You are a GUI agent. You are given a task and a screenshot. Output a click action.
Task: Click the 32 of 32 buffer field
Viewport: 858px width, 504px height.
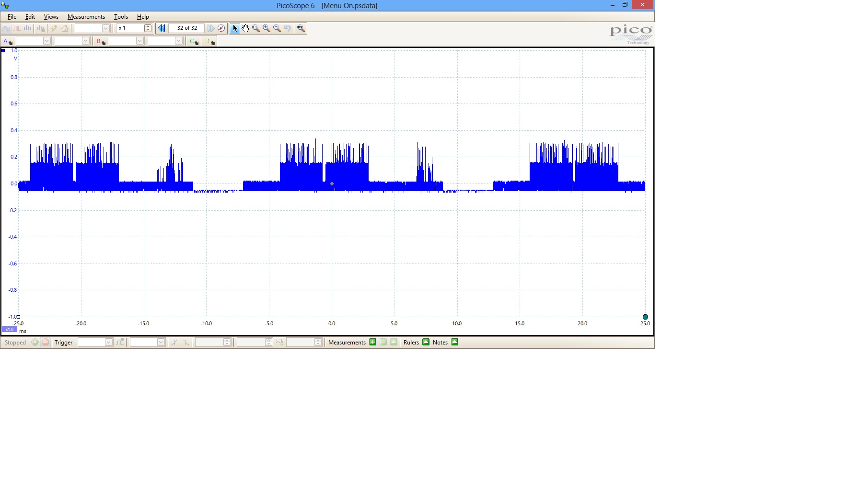click(186, 28)
